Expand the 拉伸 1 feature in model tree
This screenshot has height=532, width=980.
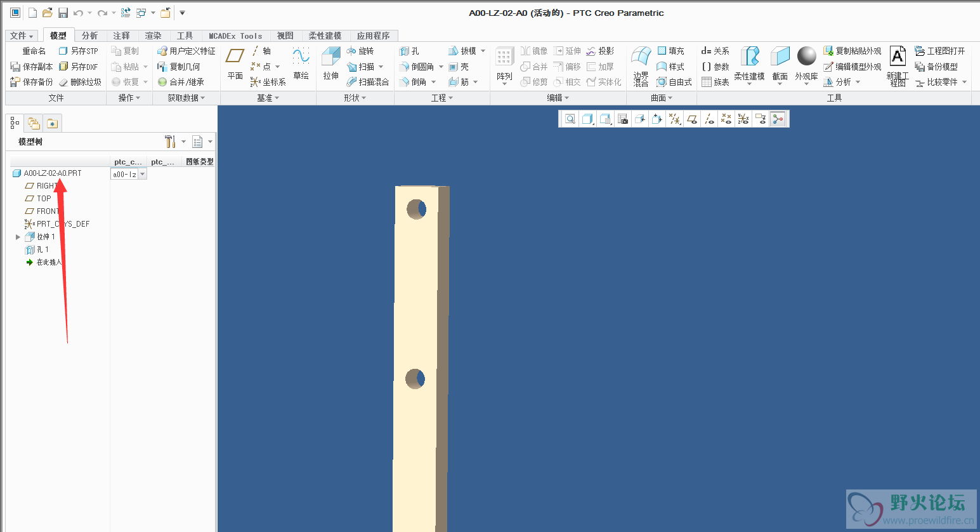point(18,237)
